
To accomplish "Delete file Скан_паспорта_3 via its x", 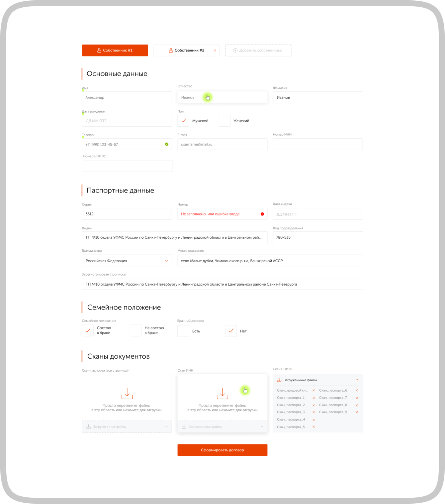I will 313,412.
